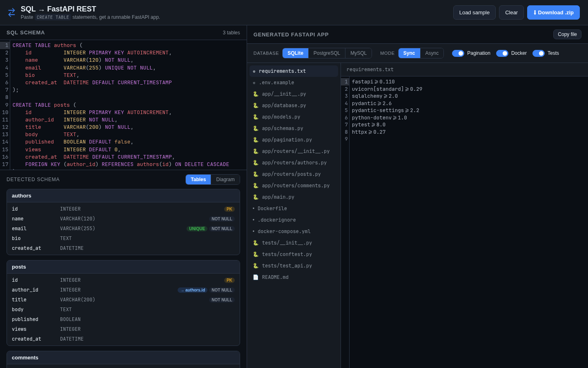This screenshot has height=368, width=588.
Task: Click the 'fastapi≥0.110' line in viewer
Action: 373,82
